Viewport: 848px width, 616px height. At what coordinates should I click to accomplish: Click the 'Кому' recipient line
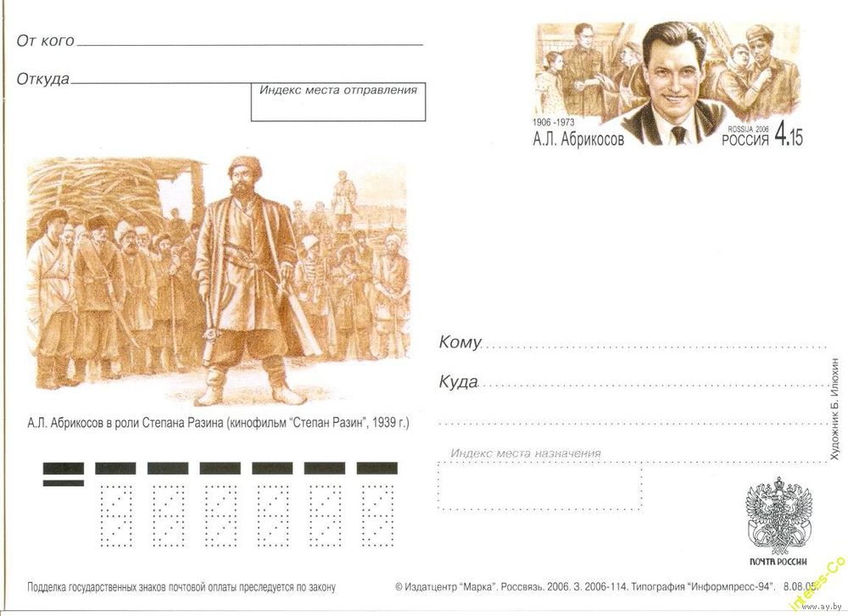(x=655, y=345)
